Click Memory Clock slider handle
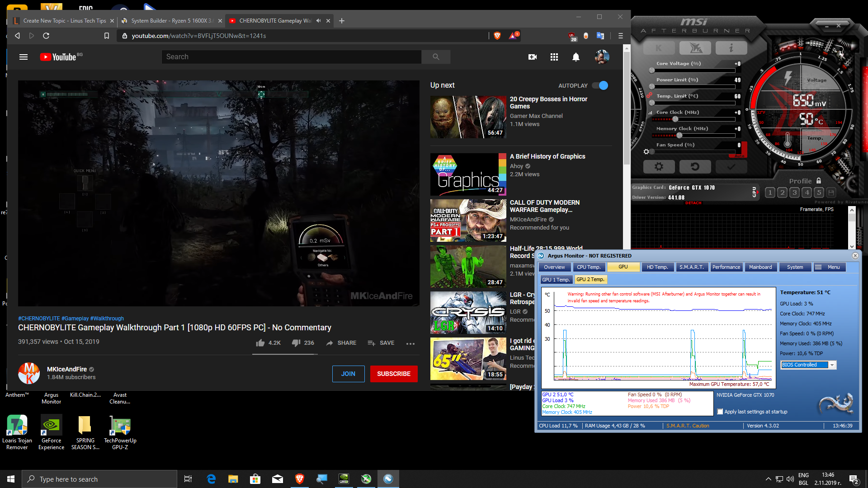The image size is (868, 488). point(679,136)
